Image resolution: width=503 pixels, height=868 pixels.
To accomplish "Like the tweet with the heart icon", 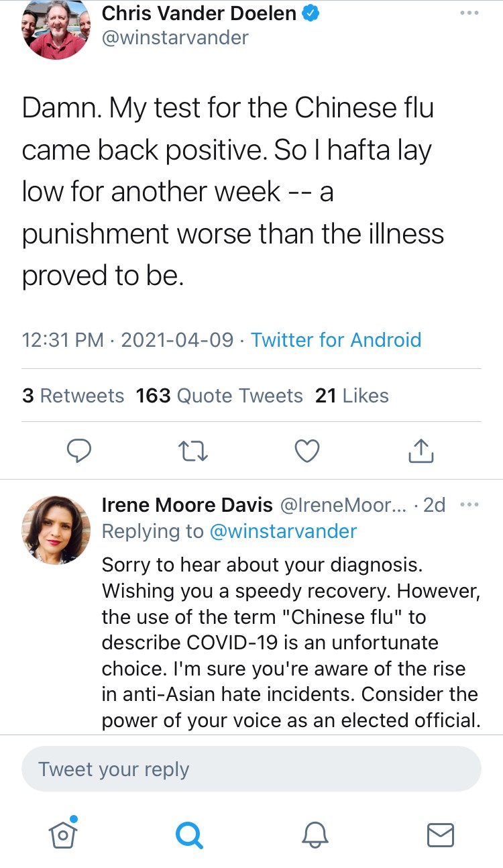I will pyautogui.click(x=307, y=451).
